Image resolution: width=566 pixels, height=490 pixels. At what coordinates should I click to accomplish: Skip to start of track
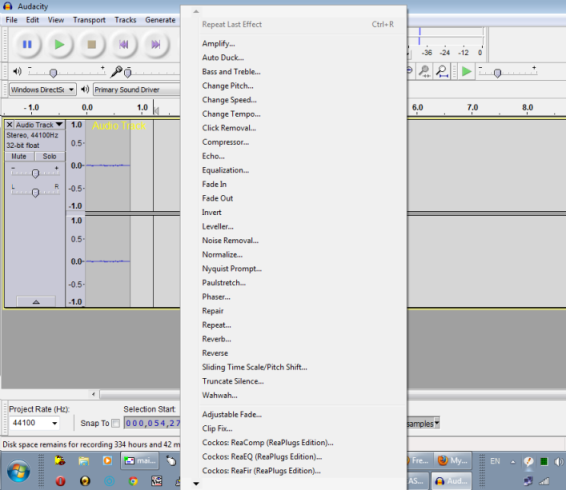124,44
